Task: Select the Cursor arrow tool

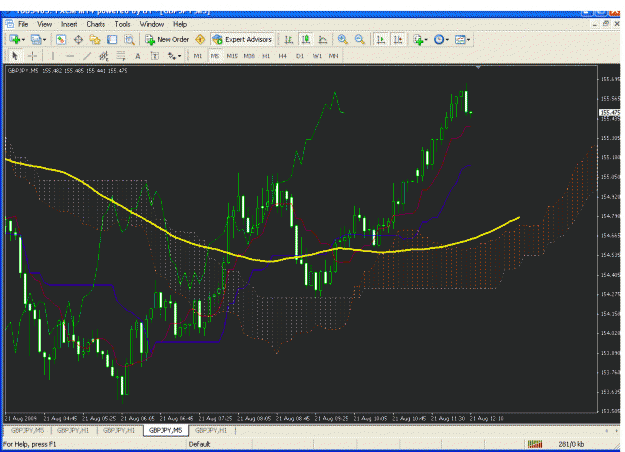Action: pyautogui.click(x=15, y=56)
